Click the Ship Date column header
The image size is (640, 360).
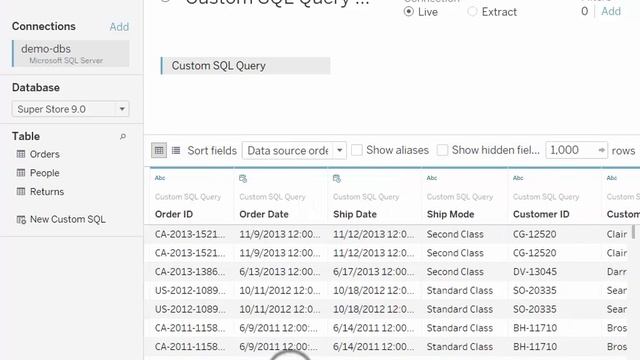point(355,214)
